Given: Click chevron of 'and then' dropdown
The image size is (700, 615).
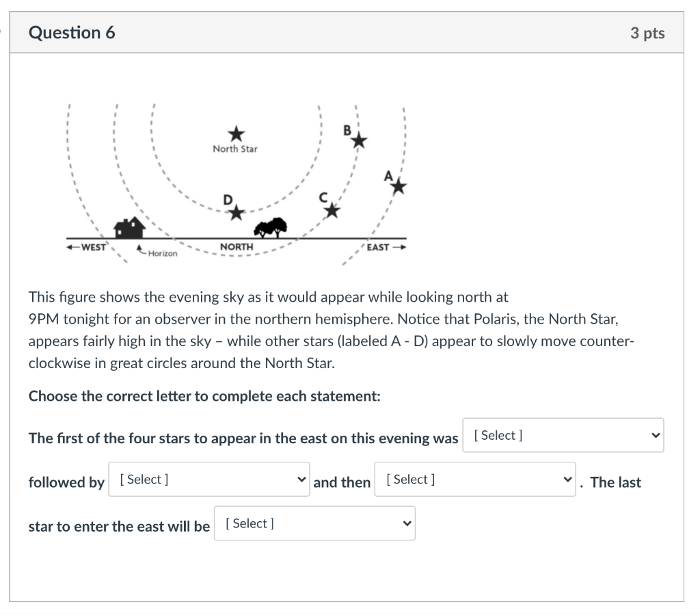Looking at the screenshot, I should (x=567, y=480).
